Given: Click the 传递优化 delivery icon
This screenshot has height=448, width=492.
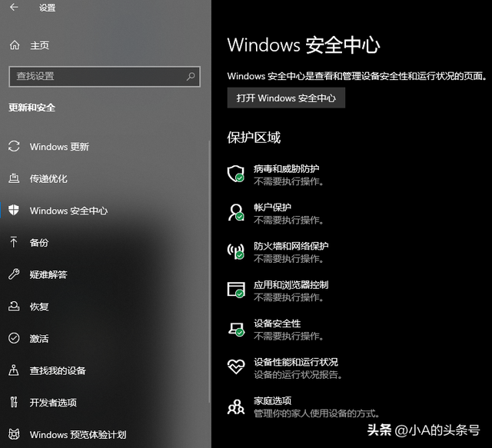Looking at the screenshot, I should pos(14,178).
